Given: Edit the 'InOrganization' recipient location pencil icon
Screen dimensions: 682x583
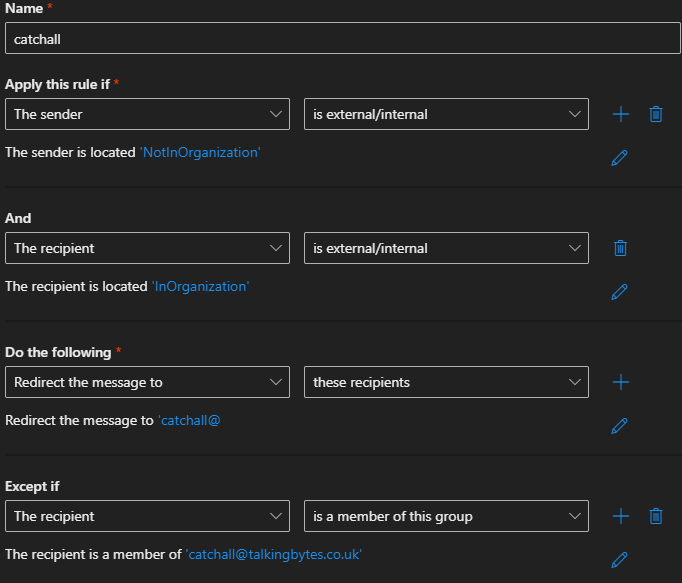Looking at the screenshot, I should (619, 292).
